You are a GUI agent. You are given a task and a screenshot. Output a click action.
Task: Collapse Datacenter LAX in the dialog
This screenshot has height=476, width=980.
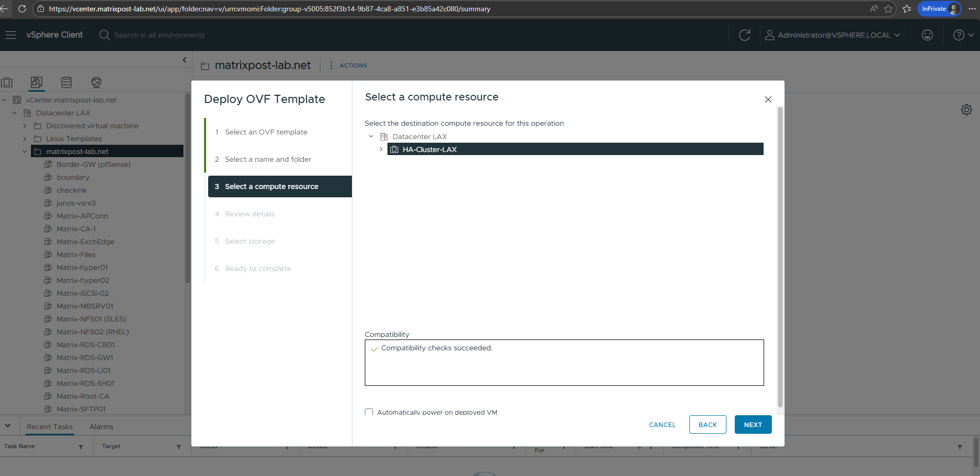coord(371,137)
